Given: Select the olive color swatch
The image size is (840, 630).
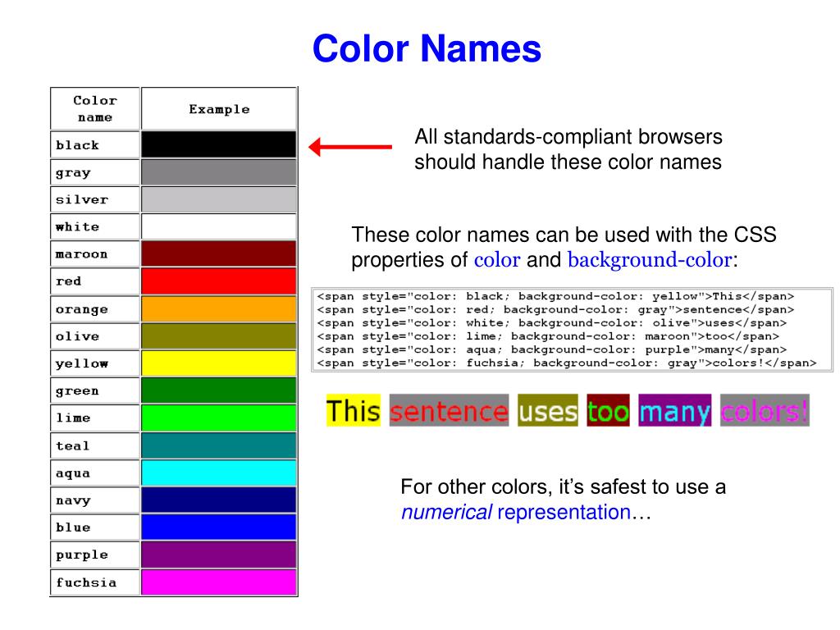Looking at the screenshot, I should (x=217, y=336).
